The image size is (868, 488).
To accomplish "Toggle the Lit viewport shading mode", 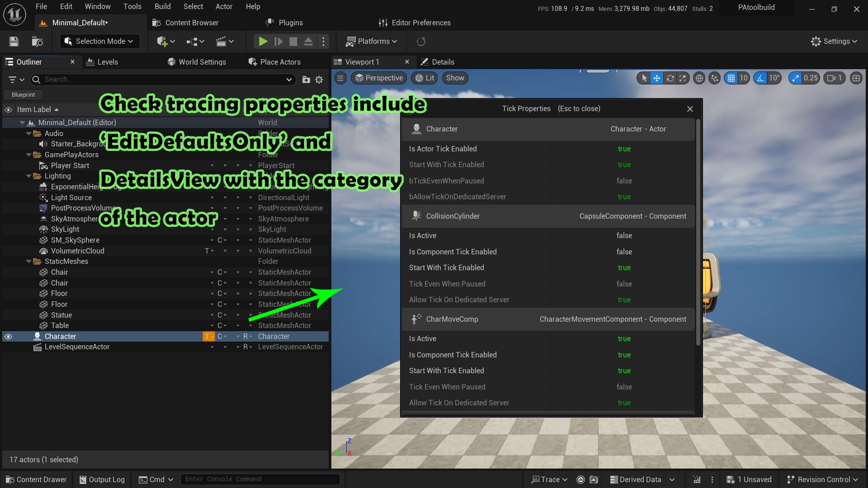I will pos(424,78).
